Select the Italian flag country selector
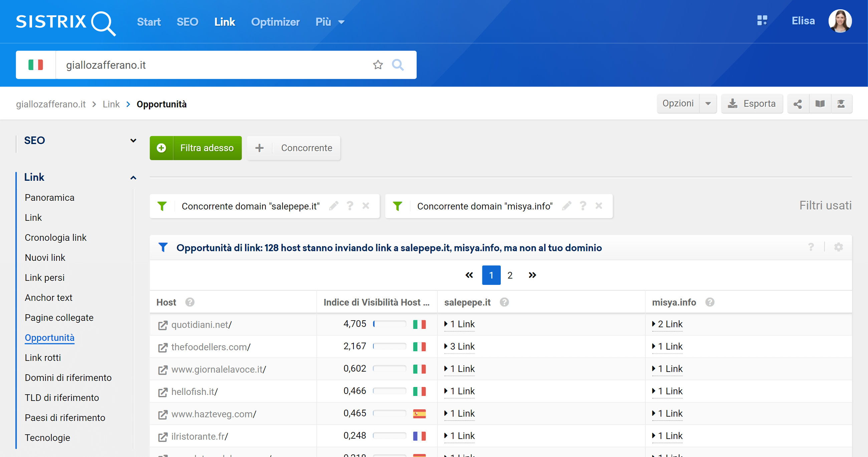The height and width of the screenshot is (457, 868). (36, 65)
